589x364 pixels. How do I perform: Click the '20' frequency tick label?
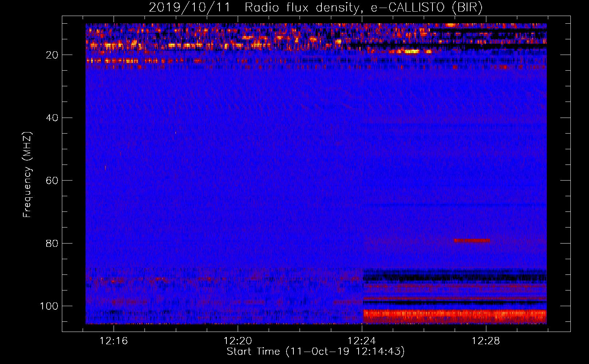(52, 55)
